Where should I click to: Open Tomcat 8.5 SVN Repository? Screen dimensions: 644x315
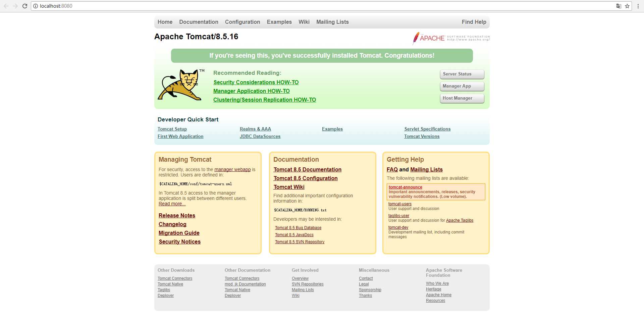[x=300, y=242]
